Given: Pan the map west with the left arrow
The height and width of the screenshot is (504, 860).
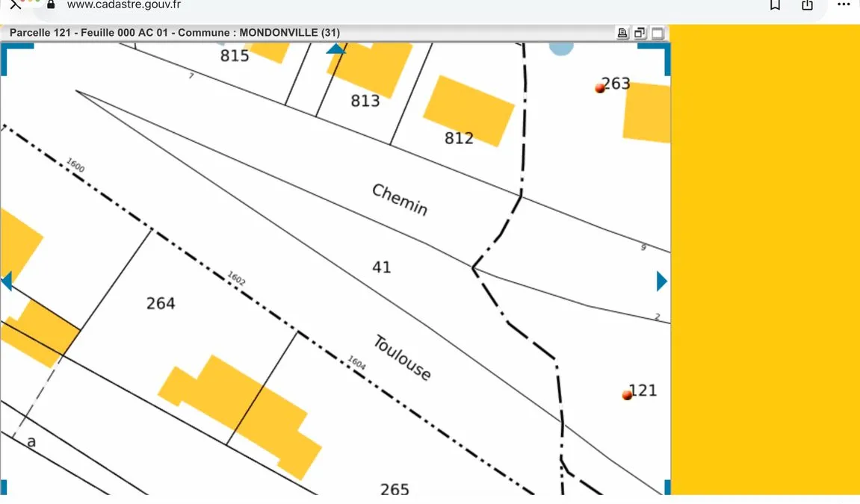Looking at the screenshot, I should coord(7,281).
